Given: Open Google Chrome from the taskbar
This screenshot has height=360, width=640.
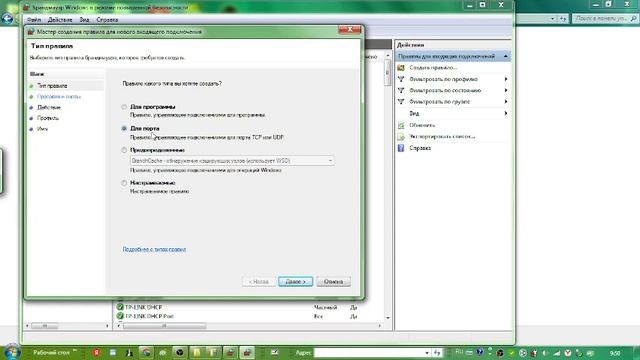Looking at the screenshot, I should [146, 353].
